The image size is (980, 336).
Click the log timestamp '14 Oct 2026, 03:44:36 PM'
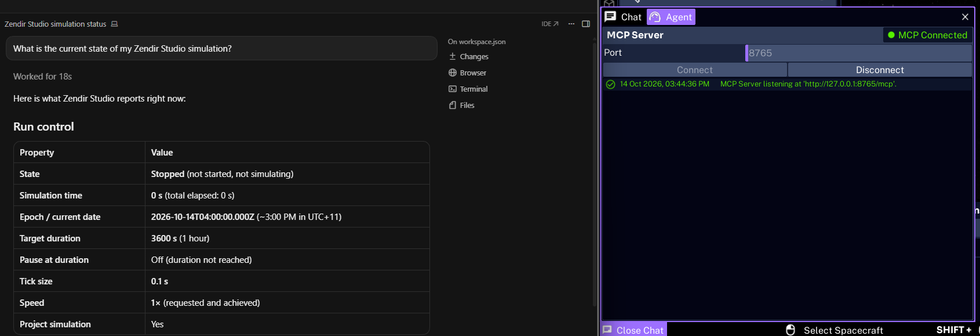point(665,84)
